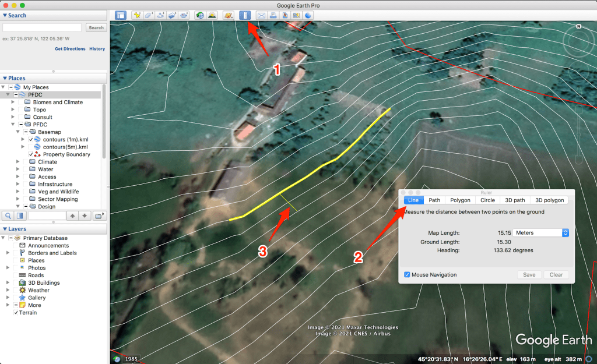Record a tour with the camera icon
This screenshot has width=597, height=364.
pyautogui.click(x=184, y=15)
